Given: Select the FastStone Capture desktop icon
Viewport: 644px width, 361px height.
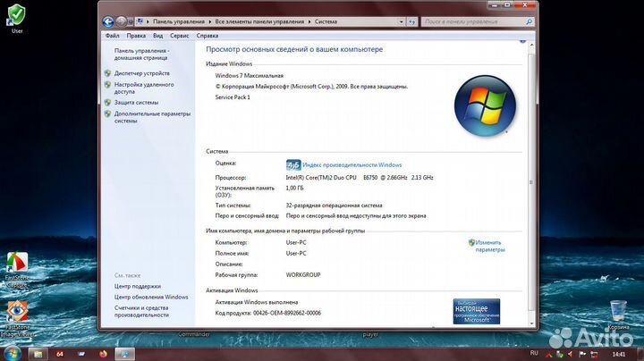Looking at the screenshot, I should (17, 270).
